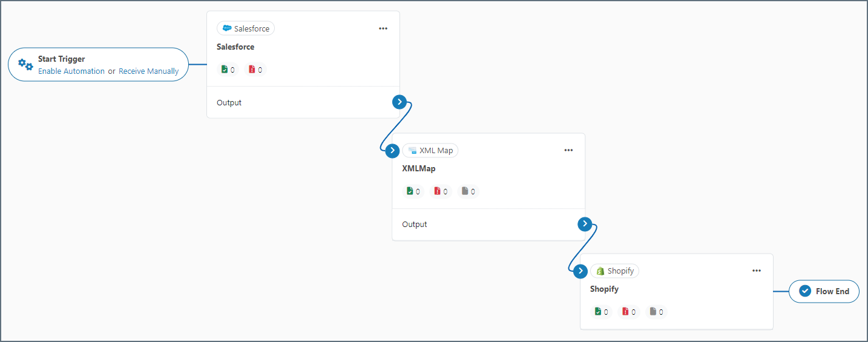Click the Shopify input arrow port
Screen dimensions: 868x342
(580, 271)
